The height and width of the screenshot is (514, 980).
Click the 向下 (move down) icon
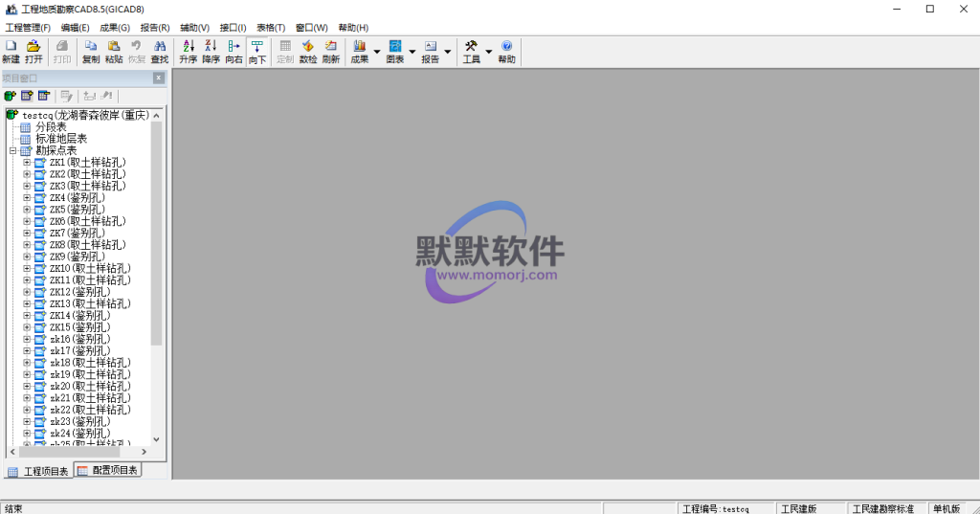[x=256, y=52]
